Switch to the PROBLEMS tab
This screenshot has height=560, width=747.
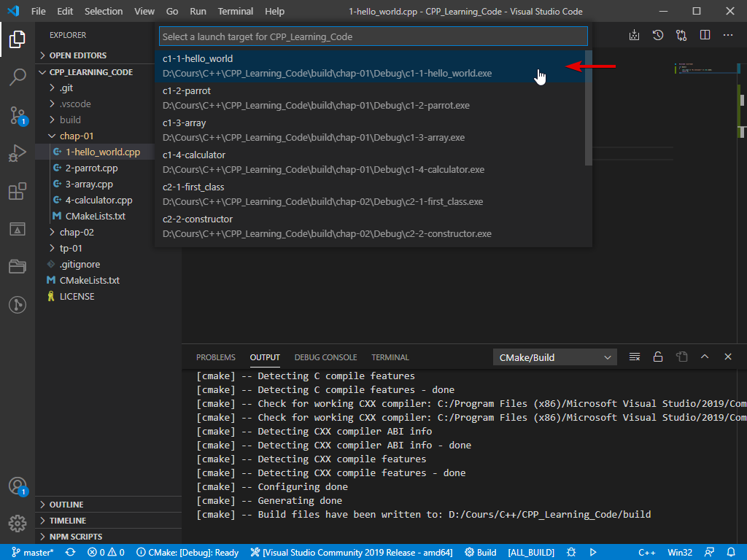[216, 357]
